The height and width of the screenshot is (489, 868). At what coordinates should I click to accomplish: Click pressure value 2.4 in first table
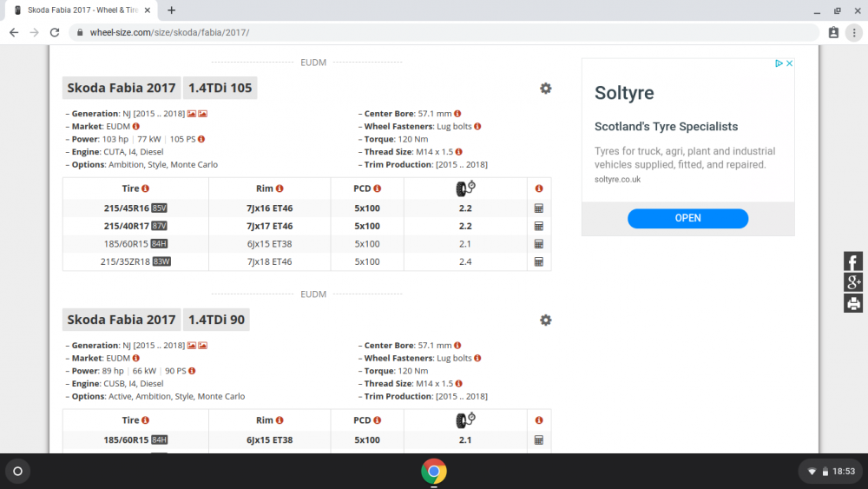465,261
